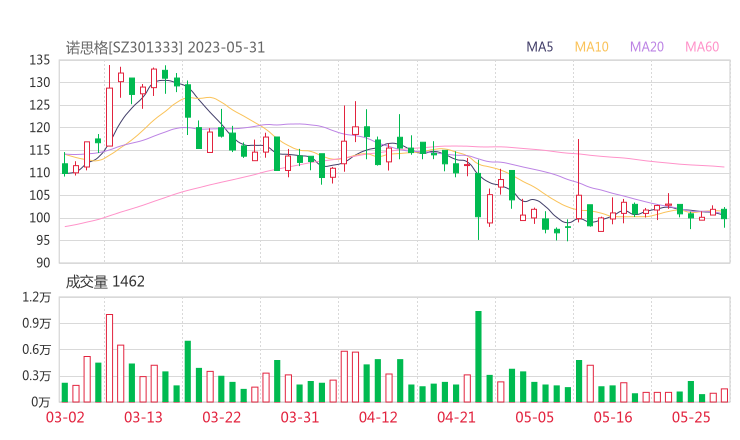Click the 130 price axis label
This screenshot has height=440, width=740.
click(40, 83)
